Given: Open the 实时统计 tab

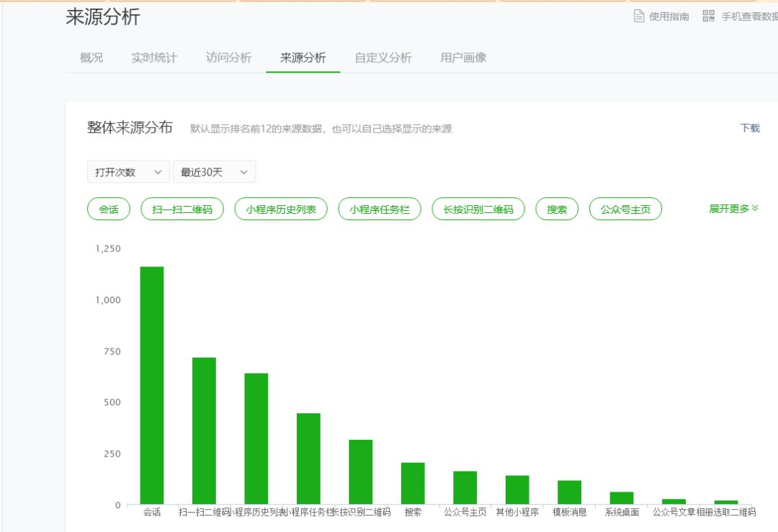Looking at the screenshot, I should (153, 58).
